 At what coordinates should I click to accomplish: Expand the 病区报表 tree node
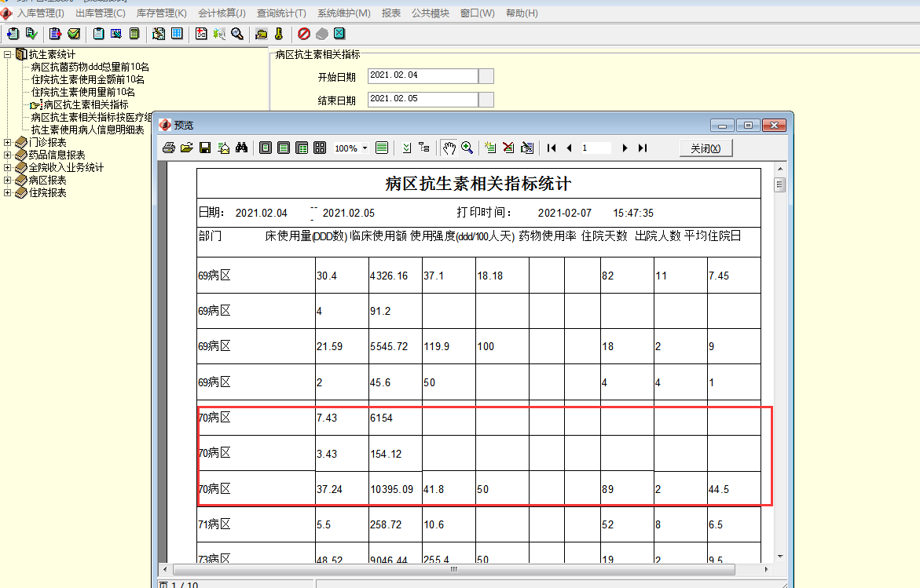point(8,180)
